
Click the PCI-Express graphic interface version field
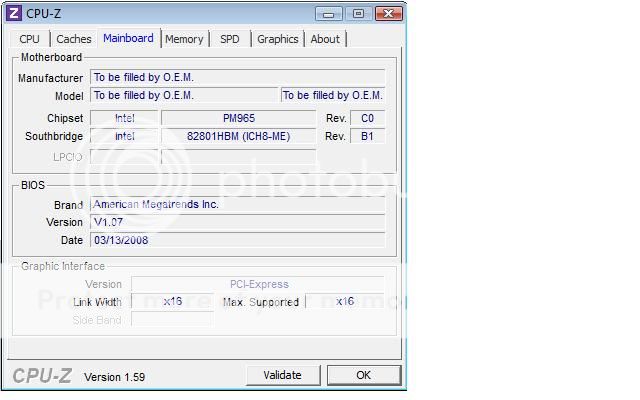click(x=257, y=284)
